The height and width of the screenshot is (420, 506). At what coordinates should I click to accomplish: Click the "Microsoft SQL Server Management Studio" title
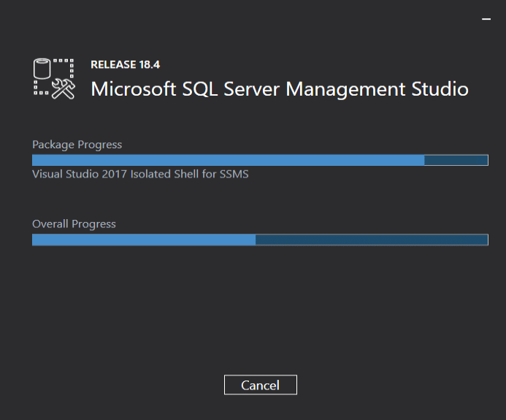[279, 89]
